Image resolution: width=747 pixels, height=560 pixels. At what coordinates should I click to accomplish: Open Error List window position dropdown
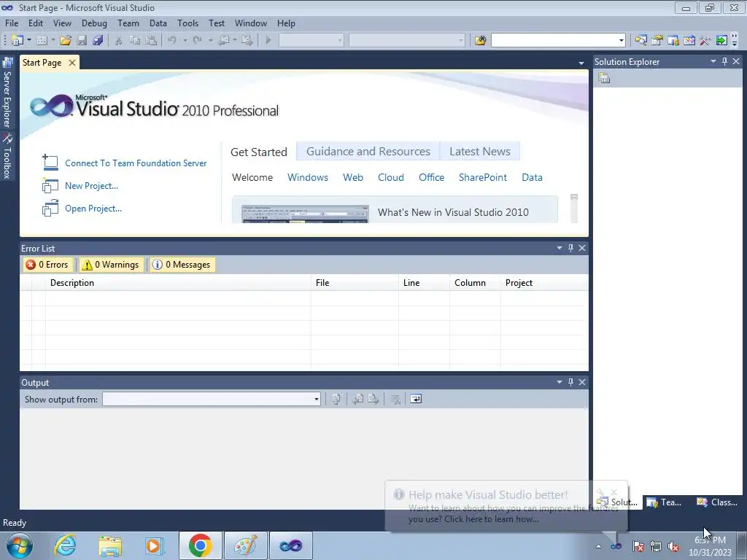point(560,248)
